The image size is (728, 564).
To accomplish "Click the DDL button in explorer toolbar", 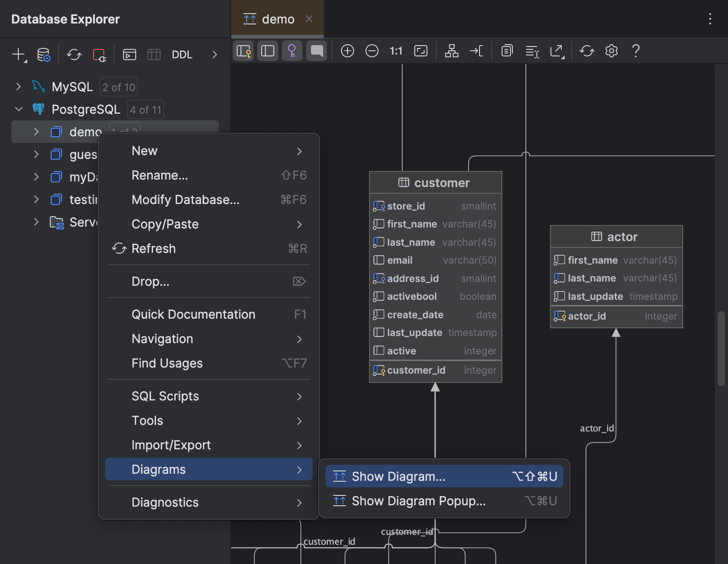I will 182,55.
